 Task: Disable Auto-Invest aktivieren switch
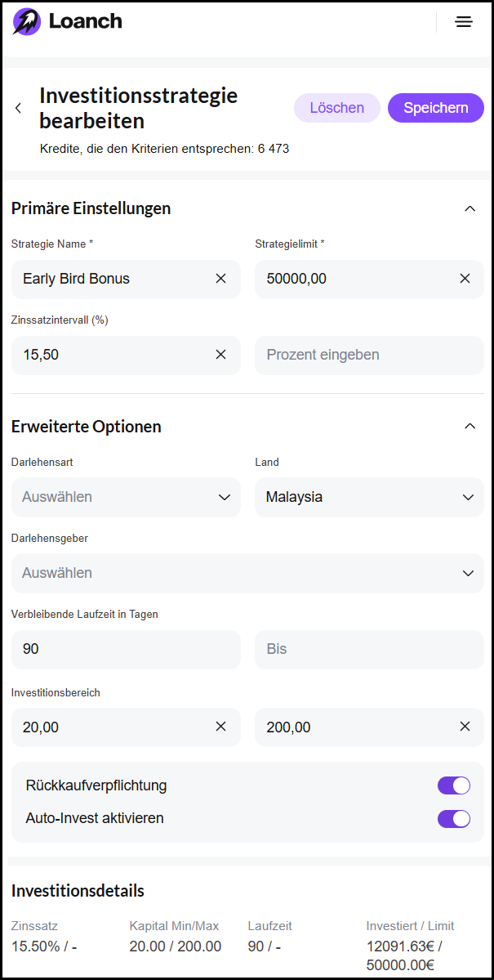tap(453, 818)
